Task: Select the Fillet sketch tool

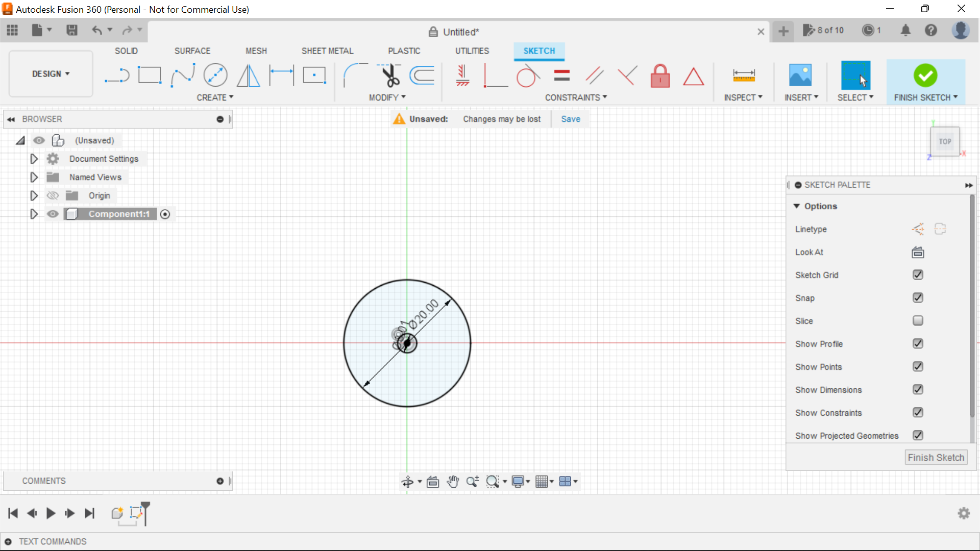Action: (x=353, y=74)
